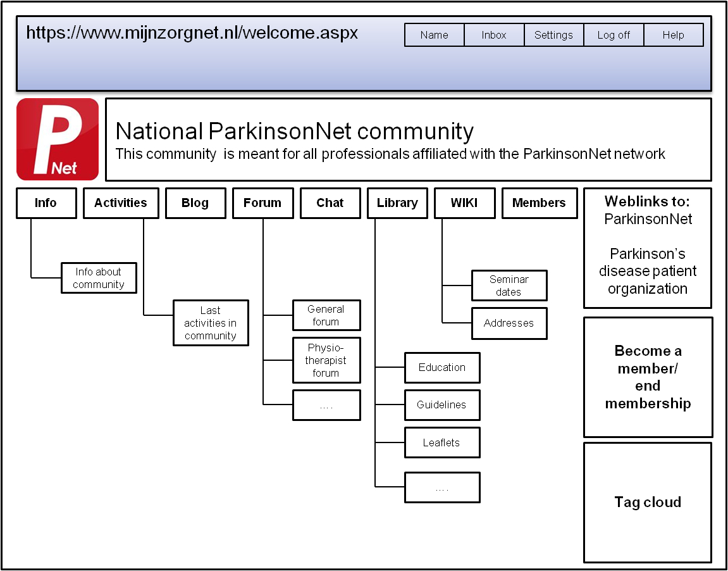The image size is (728, 571).
Task: Follow the Parkinson's disease patient organization weblink
Action: pyautogui.click(x=648, y=272)
